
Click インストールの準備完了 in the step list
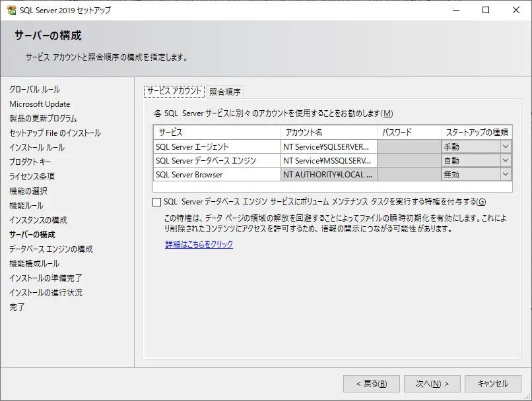[x=46, y=278]
